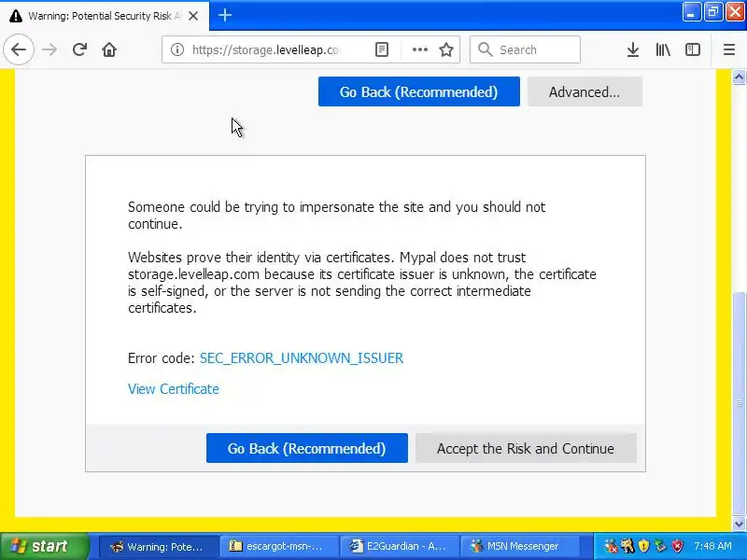Click the first system tray icon

611,546
